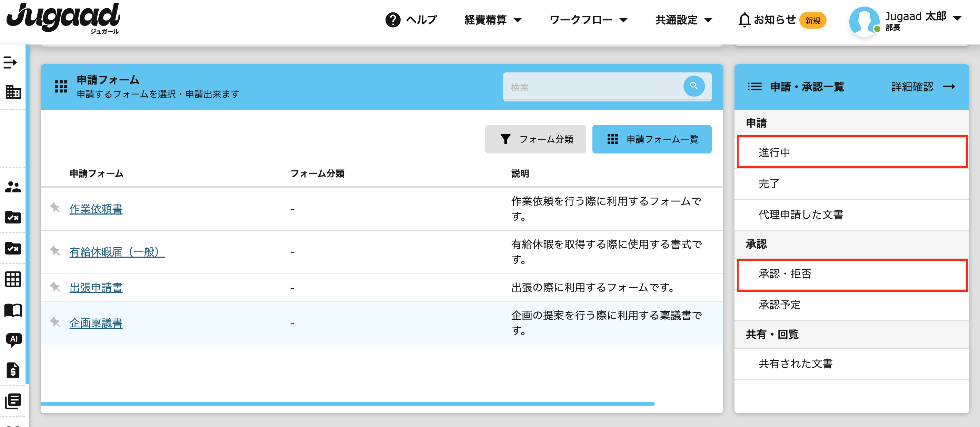The height and width of the screenshot is (427, 980).
Task: Open the table grid sidebar icon
Action: tap(13, 279)
